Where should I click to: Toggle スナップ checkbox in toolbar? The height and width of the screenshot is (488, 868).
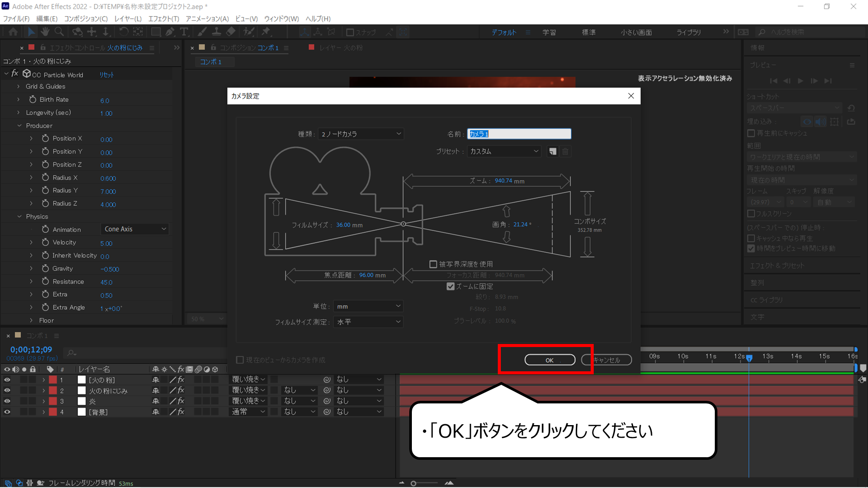[350, 32]
